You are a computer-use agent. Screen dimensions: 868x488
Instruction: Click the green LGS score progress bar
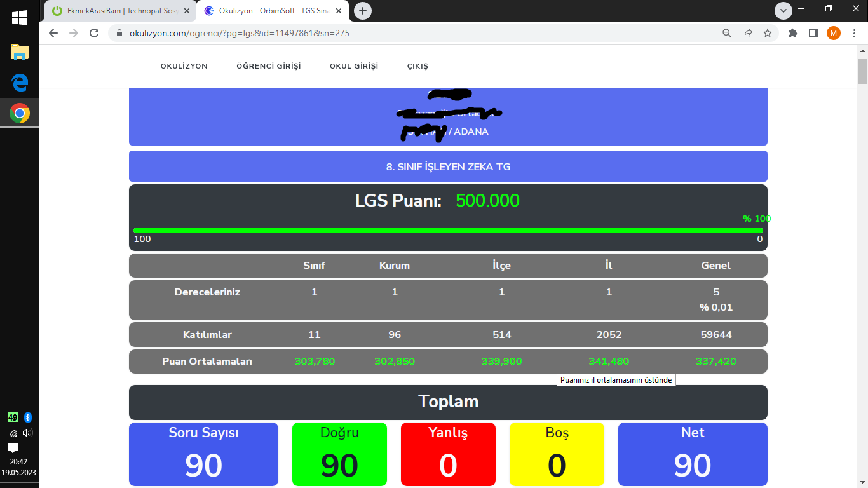point(448,230)
